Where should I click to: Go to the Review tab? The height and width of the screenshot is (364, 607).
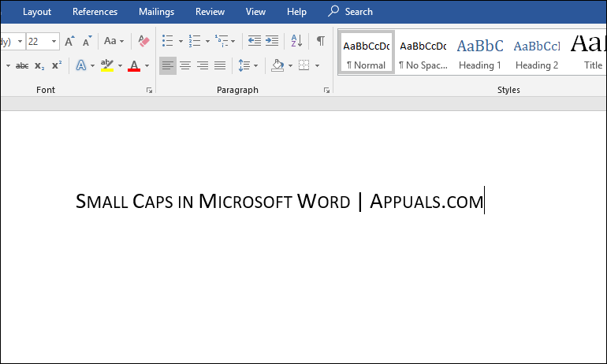pos(210,12)
